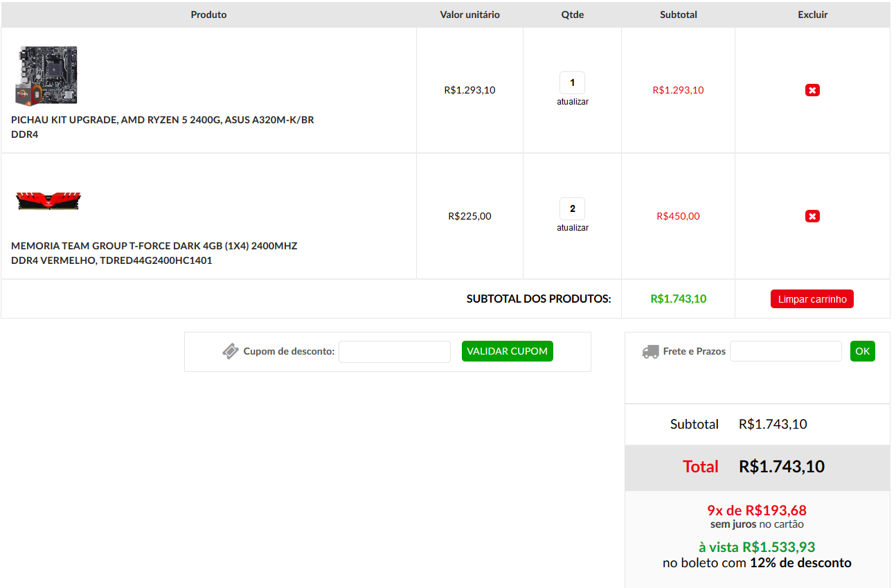Click bold Total value R$1.743,10
This screenshot has width=896, height=588.
[x=782, y=467]
